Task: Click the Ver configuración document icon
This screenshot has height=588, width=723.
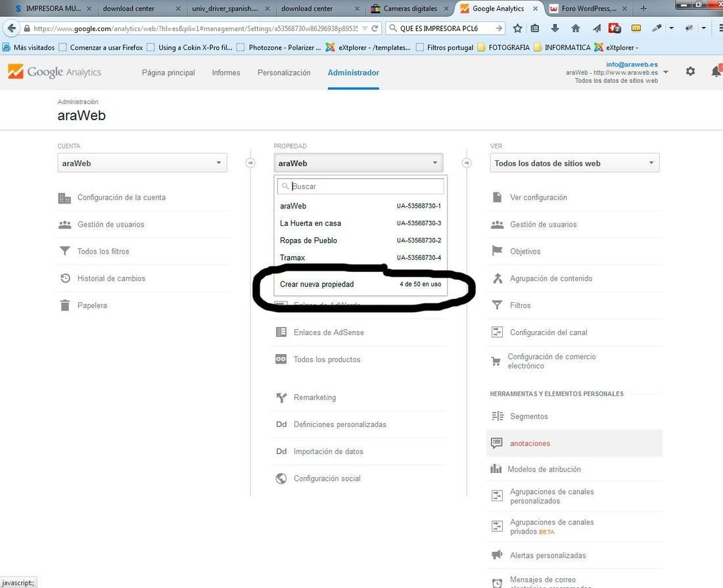Action: (497, 197)
